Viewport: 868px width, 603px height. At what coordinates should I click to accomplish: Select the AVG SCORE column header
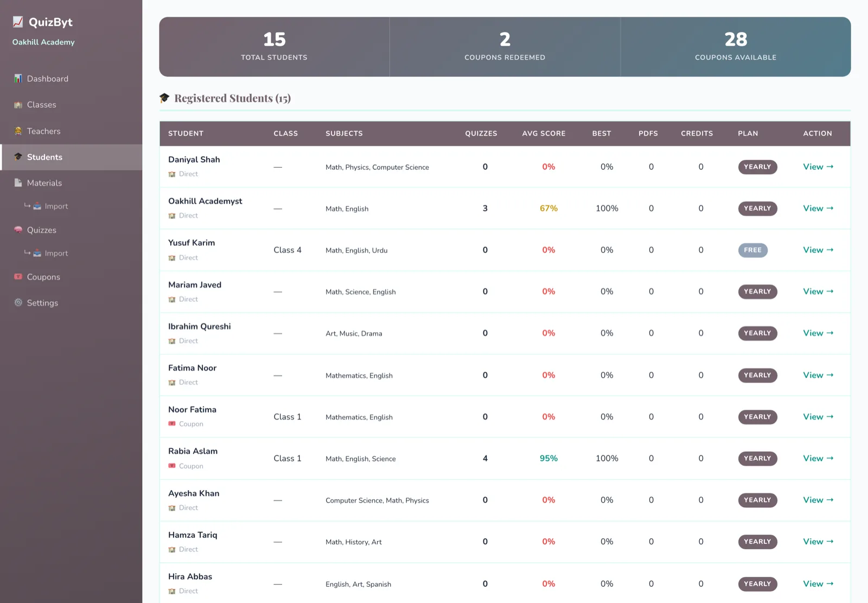[x=544, y=134]
